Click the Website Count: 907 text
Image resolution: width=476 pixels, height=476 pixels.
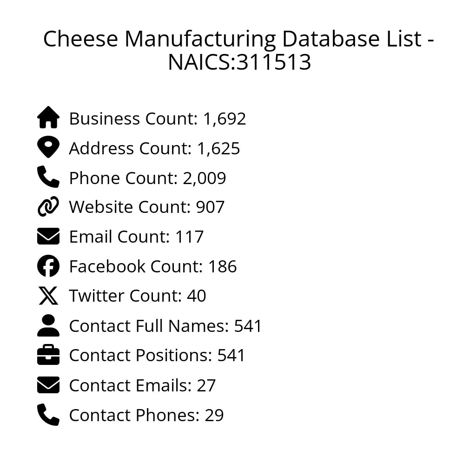click(x=146, y=207)
